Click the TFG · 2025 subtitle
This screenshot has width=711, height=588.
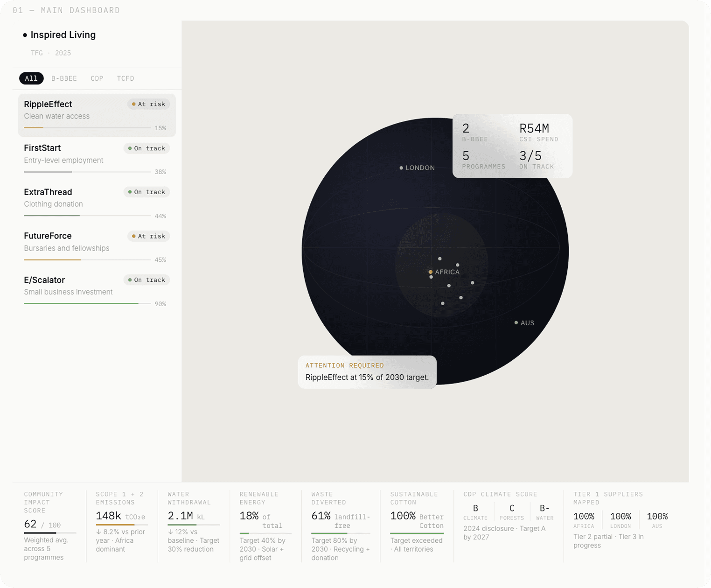(x=51, y=53)
